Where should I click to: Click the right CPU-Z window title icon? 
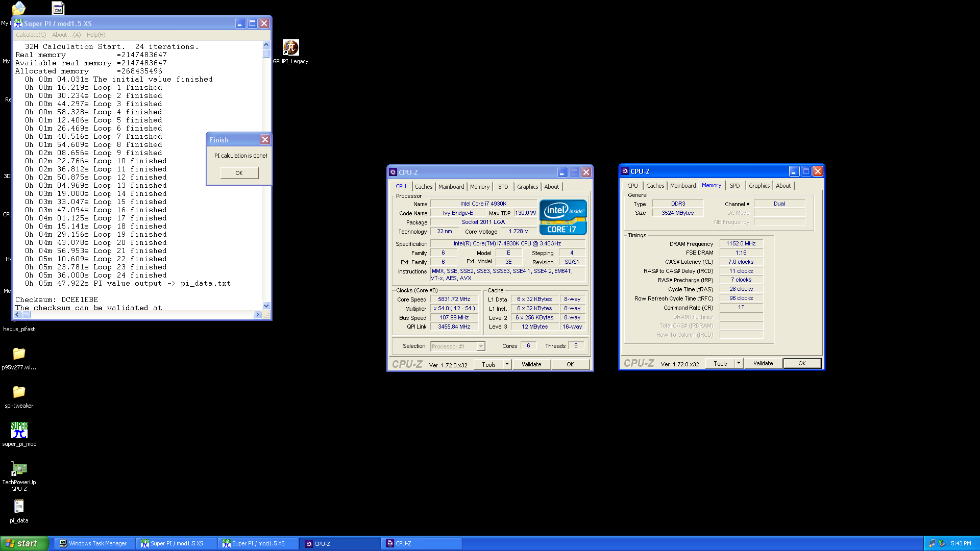[625, 171]
